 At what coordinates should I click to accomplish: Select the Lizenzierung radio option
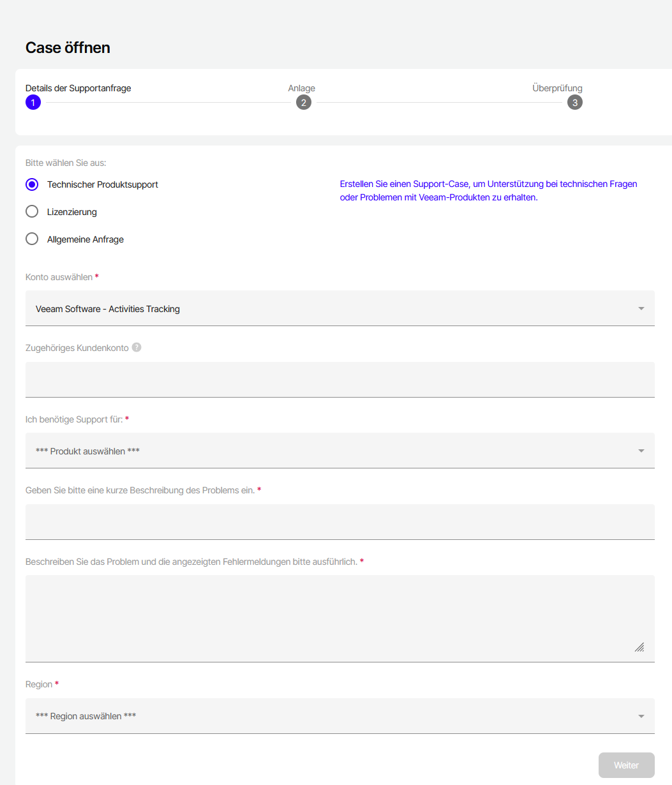(x=32, y=212)
